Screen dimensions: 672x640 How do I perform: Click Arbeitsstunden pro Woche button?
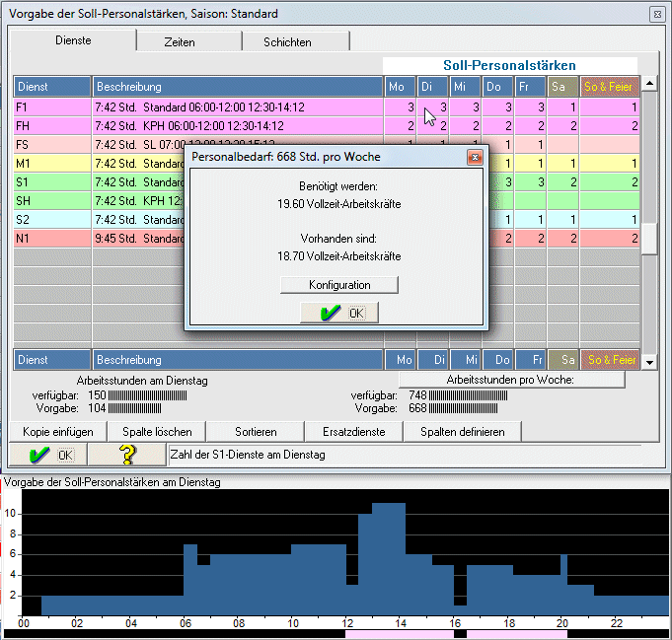pos(511,380)
